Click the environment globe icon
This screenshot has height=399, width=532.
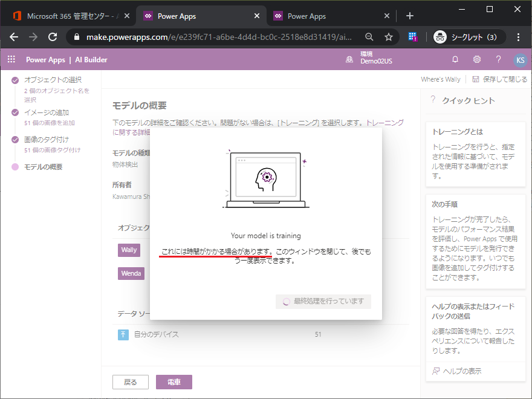[x=349, y=60]
